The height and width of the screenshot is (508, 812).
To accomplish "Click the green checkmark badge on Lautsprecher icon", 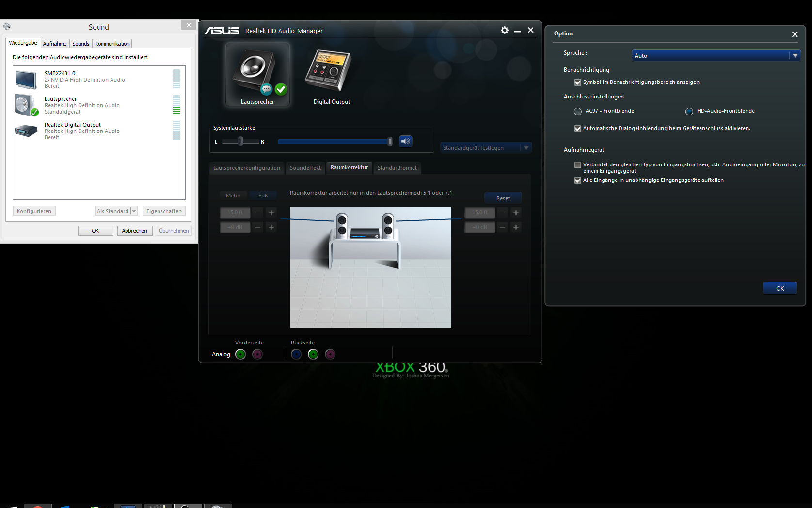I will click(281, 89).
